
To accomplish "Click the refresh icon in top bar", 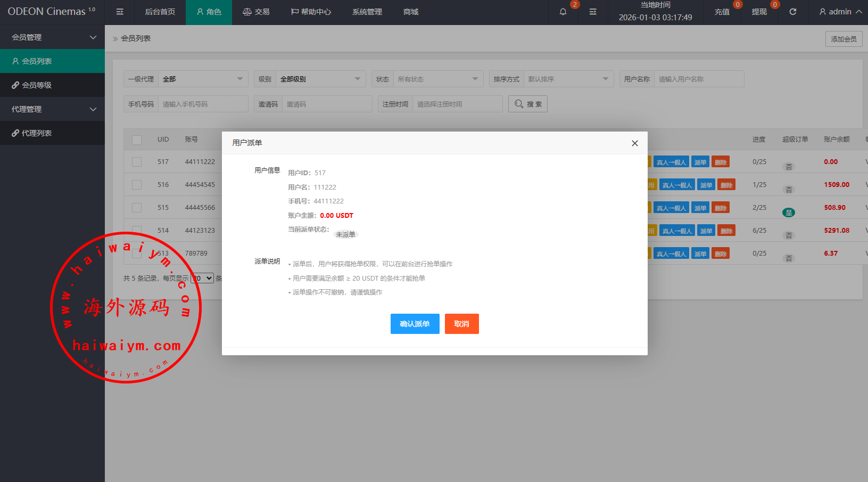I will pyautogui.click(x=792, y=12).
